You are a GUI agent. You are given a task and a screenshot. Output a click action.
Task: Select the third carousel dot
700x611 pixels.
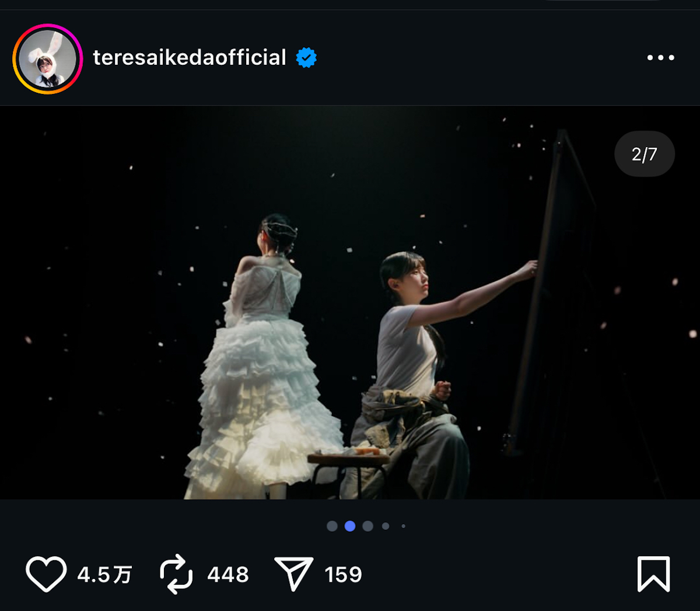[367, 526]
